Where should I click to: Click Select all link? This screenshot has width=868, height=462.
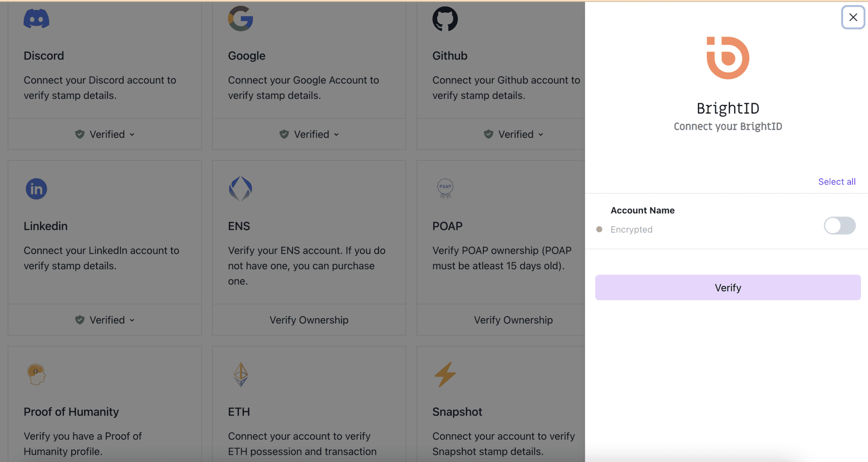837,182
